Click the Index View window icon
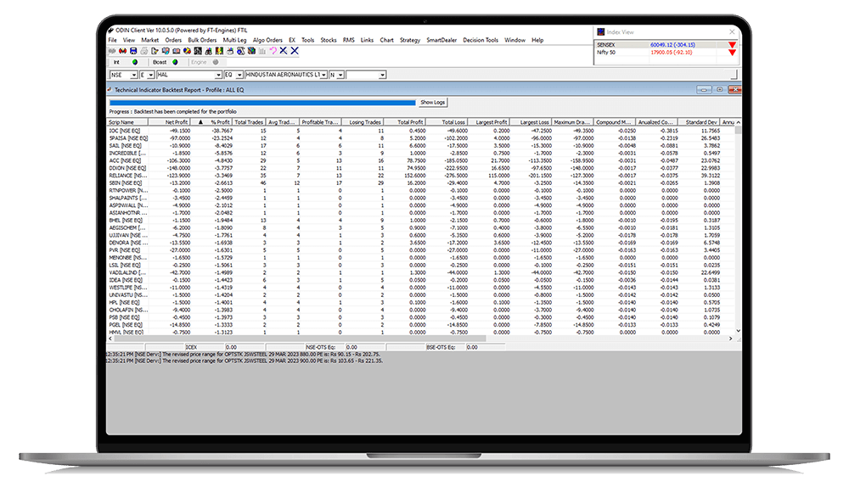The image size is (849, 504). pos(600,32)
